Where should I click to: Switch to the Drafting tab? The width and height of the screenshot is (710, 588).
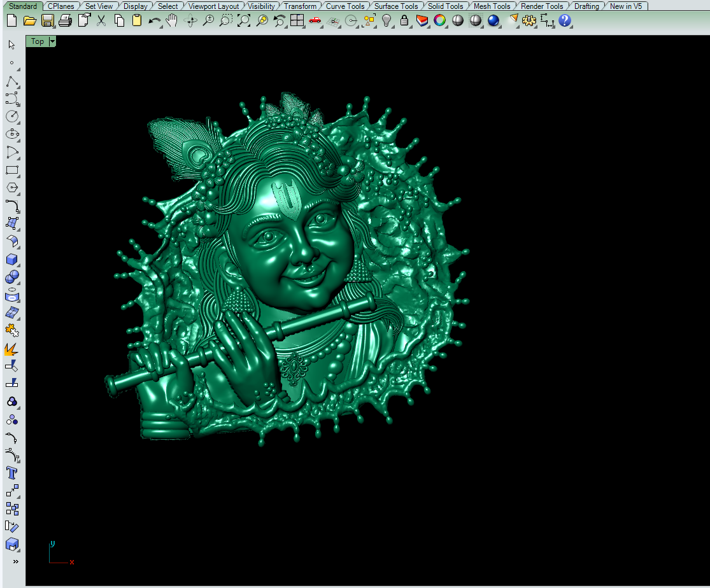(x=587, y=6)
